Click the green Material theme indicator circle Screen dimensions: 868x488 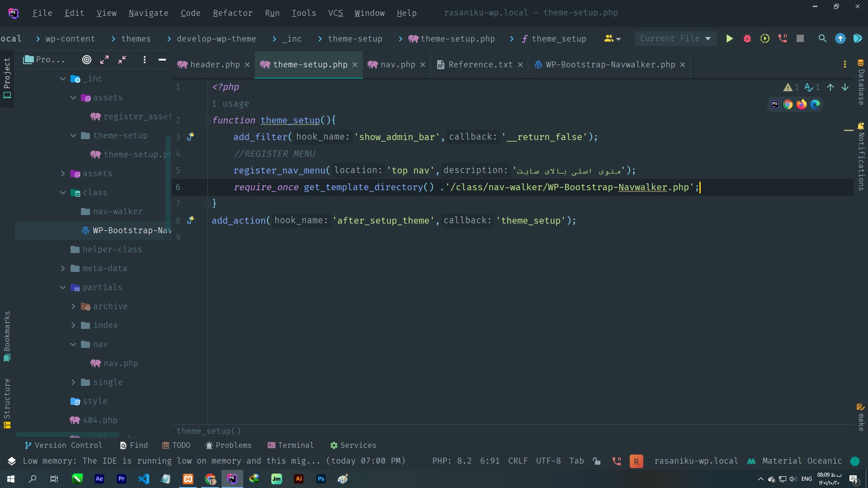coord(854,461)
